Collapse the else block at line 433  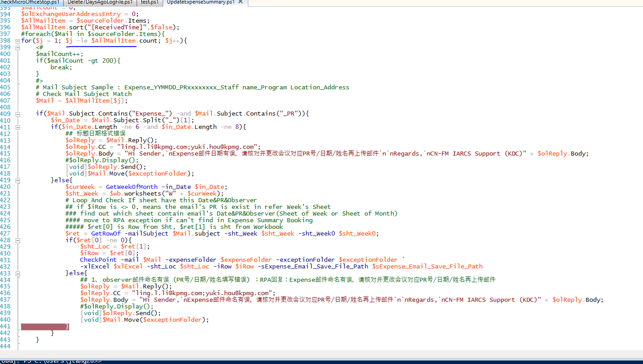coord(18,273)
